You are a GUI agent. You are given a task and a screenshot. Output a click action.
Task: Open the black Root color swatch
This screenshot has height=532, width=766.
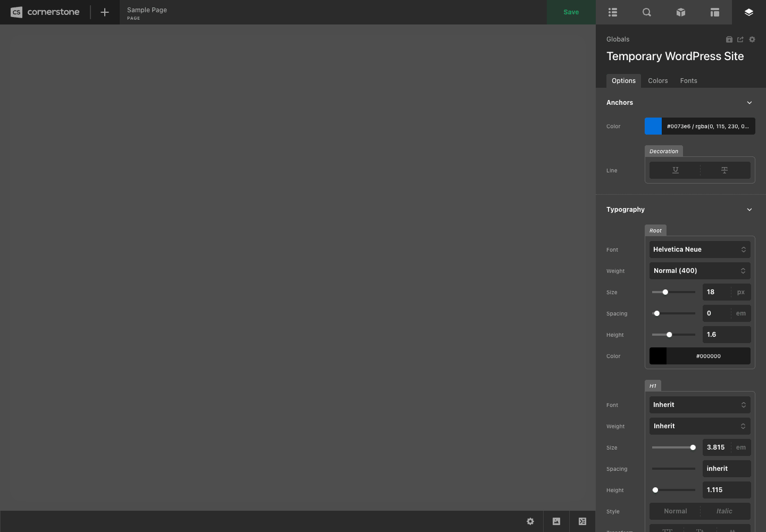(x=658, y=356)
